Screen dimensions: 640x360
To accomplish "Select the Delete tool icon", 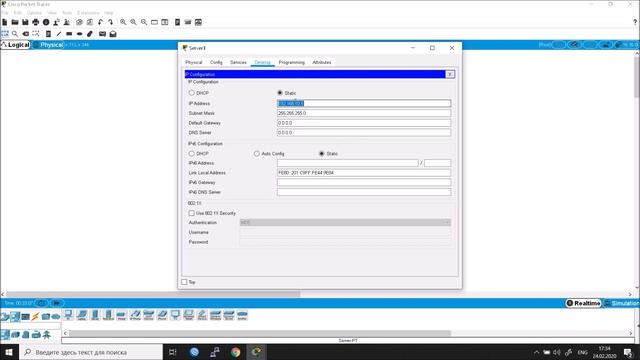I will [x=26, y=34].
